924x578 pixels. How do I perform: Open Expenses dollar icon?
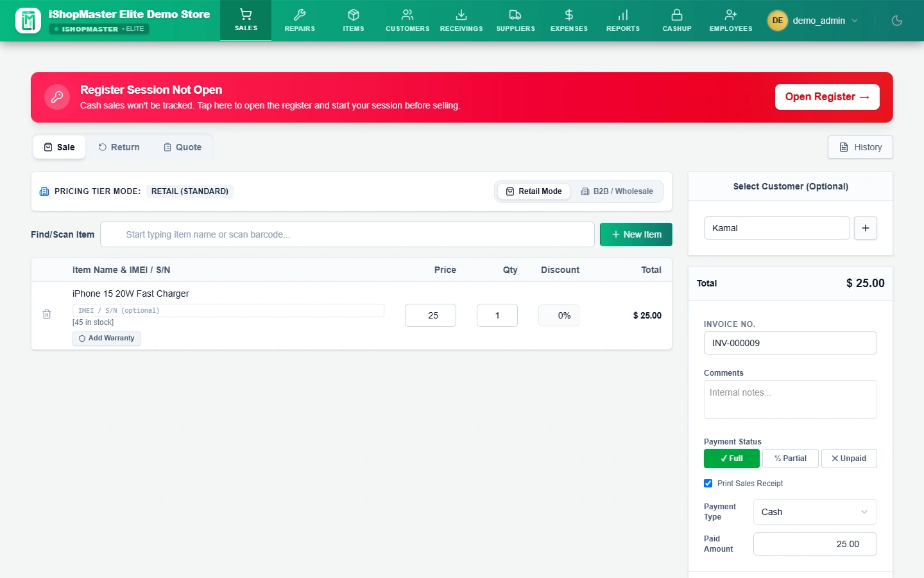(x=569, y=15)
